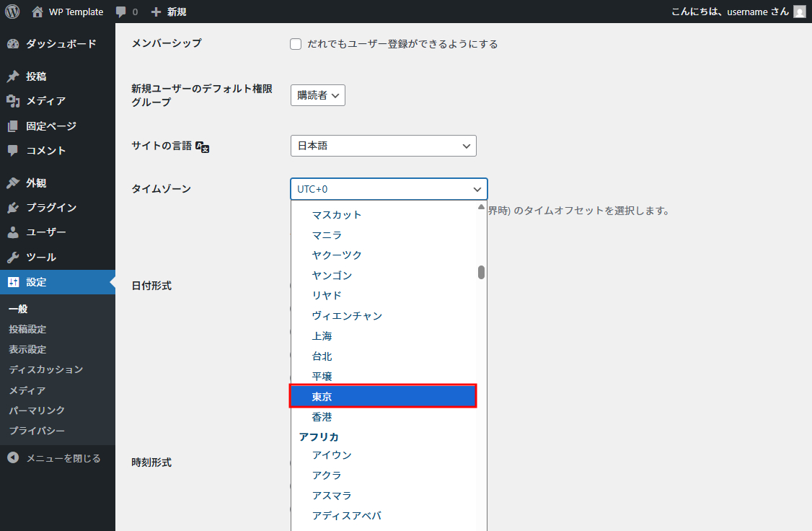
Task: Click the timezone list scrollbar thumb
Action: pos(481,273)
